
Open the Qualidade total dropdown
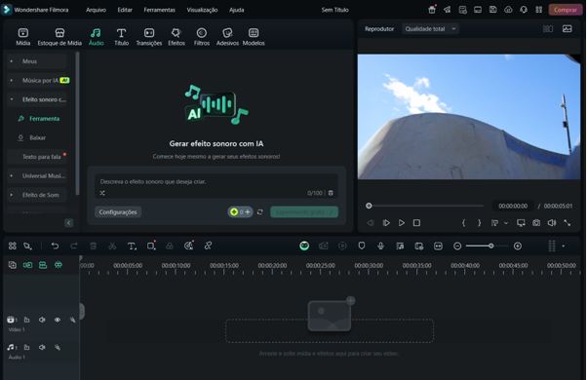point(430,29)
